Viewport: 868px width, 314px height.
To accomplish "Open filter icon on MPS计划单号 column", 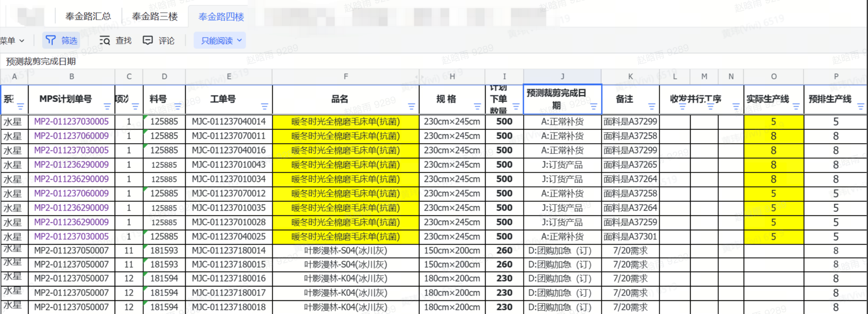I will [107, 107].
